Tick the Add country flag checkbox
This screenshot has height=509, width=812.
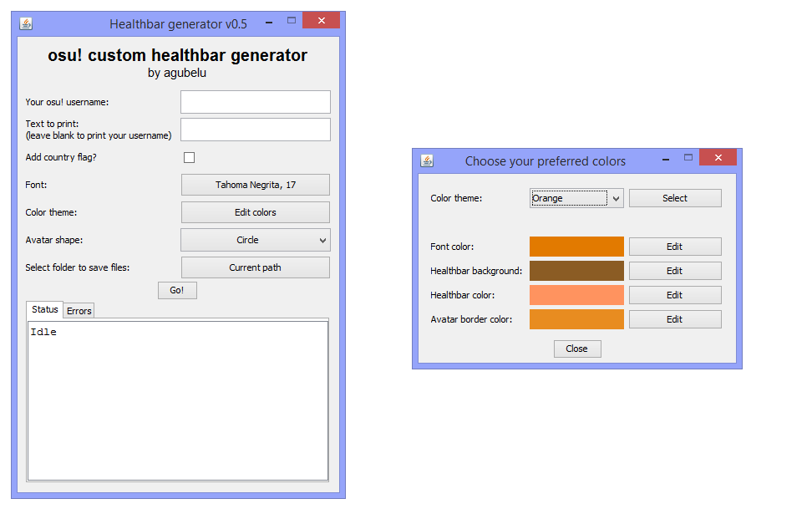click(189, 158)
